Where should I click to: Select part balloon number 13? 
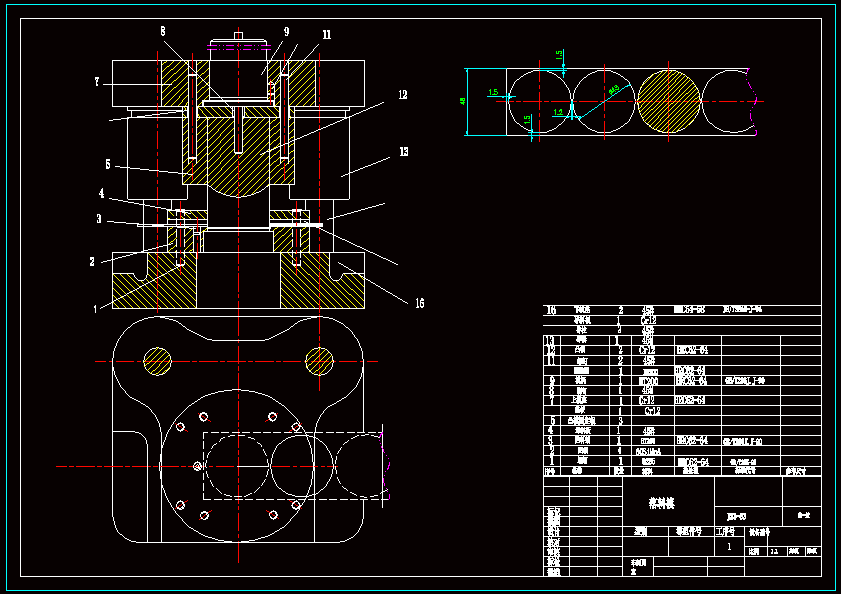(403, 152)
